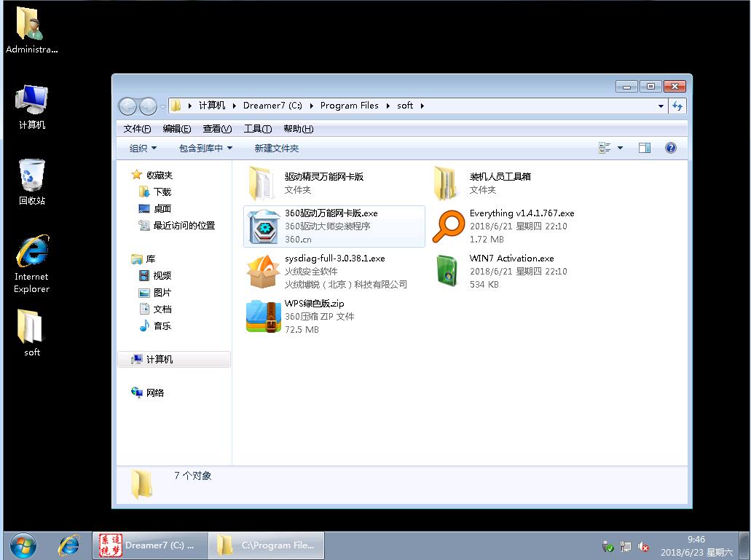
Task: Select the WIN7 Activation.exe icon
Action: 447,271
